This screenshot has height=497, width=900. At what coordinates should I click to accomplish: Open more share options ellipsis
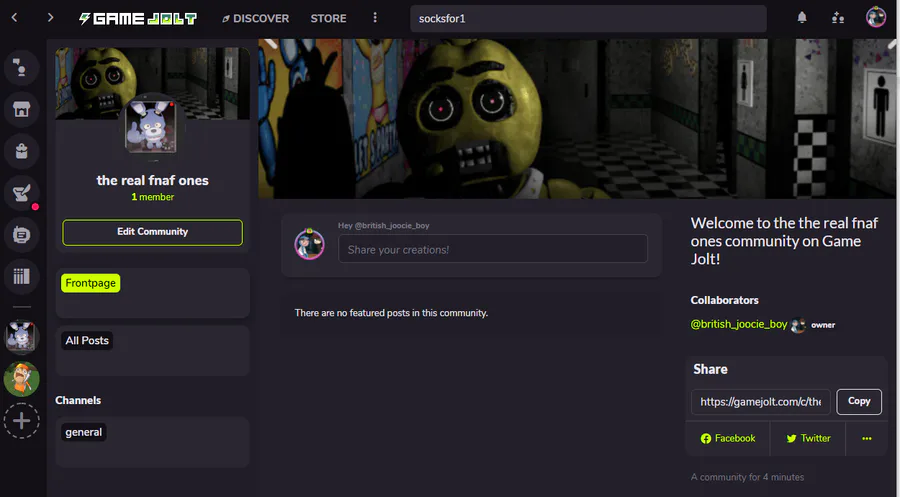(867, 438)
